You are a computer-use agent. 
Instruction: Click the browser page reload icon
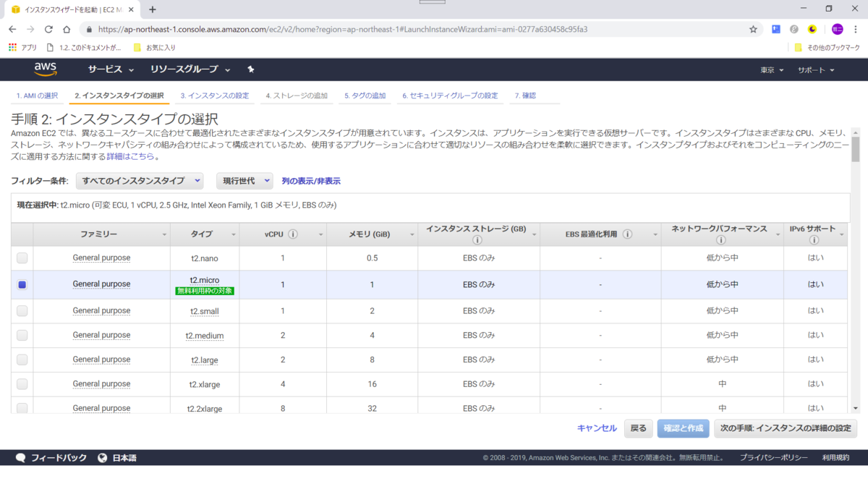click(48, 29)
